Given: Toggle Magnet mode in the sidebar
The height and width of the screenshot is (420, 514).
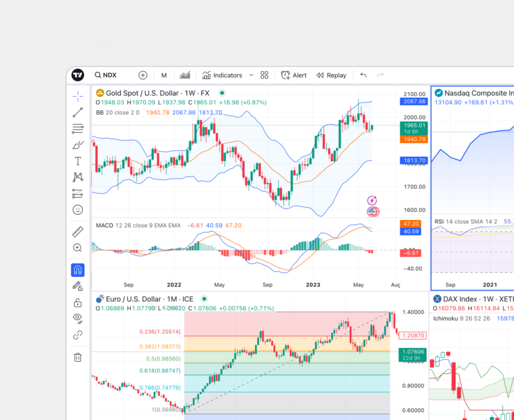Looking at the screenshot, I should coord(78,270).
